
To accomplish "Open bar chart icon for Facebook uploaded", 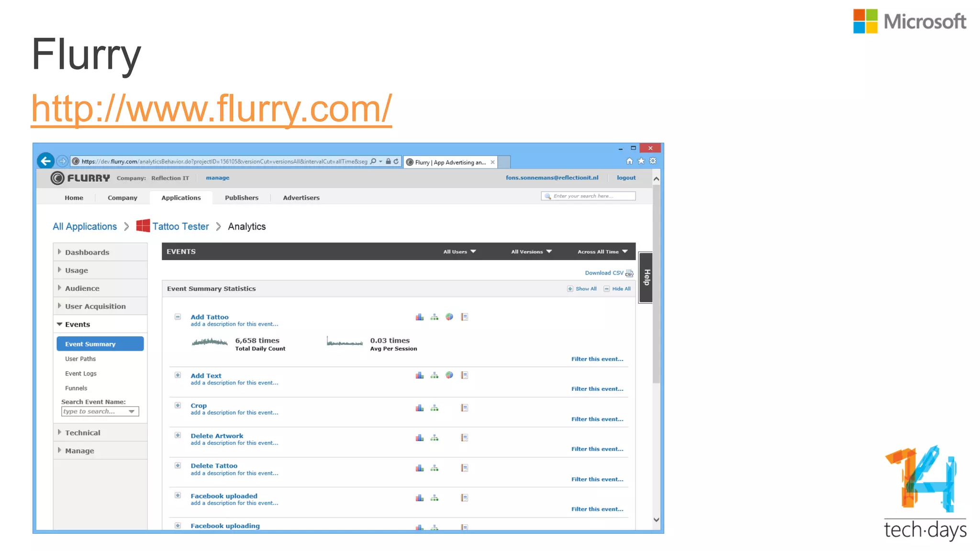I will click(420, 498).
